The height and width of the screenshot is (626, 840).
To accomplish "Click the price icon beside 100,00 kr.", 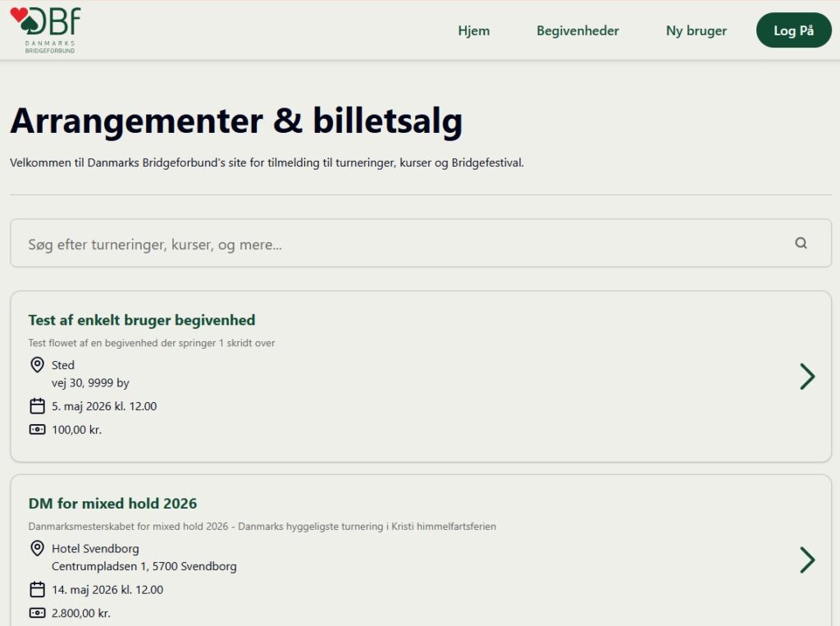I will click(37, 429).
